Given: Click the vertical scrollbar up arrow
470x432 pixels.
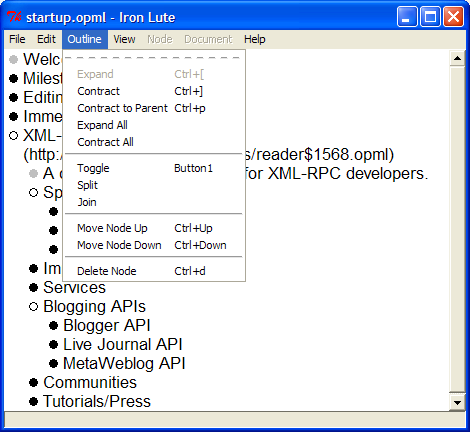Looking at the screenshot, I should tap(457, 59).
